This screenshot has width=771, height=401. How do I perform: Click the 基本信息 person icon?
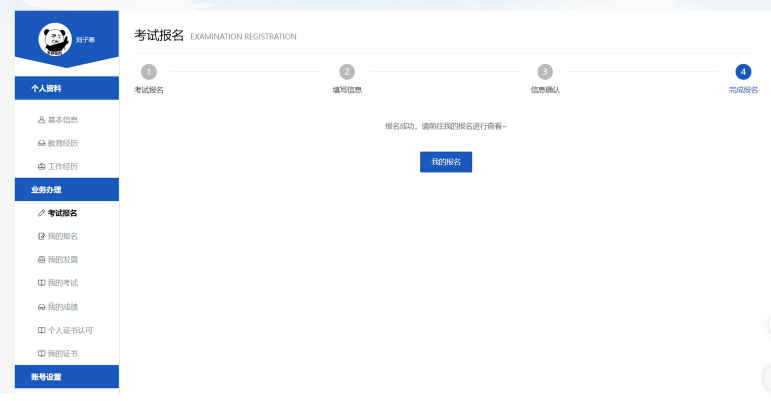(x=41, y=120)
